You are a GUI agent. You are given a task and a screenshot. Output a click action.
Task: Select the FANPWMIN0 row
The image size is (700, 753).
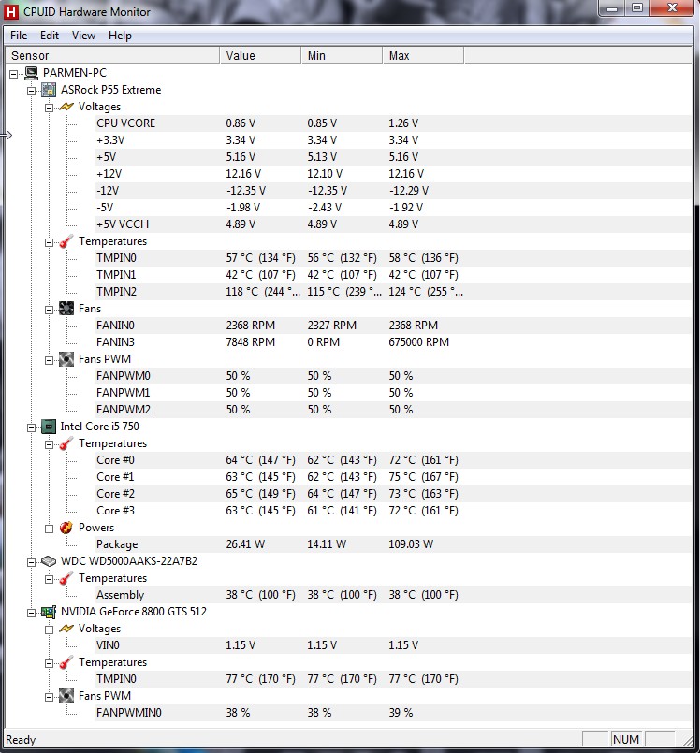tap(393, 713)
